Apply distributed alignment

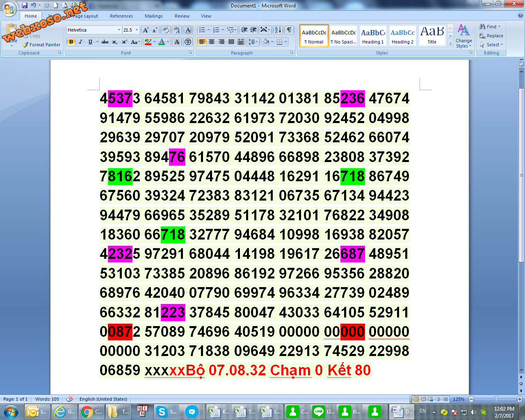click(241, 42)
